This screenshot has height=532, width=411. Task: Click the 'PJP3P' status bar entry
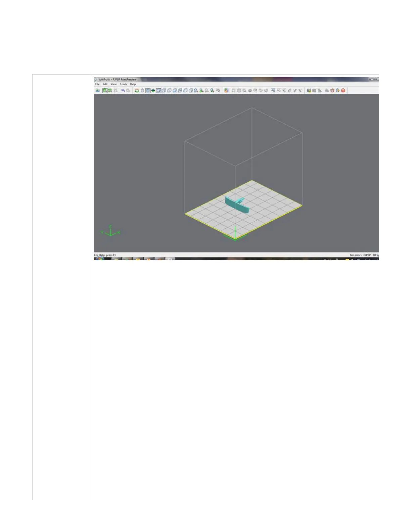point(367,255)
